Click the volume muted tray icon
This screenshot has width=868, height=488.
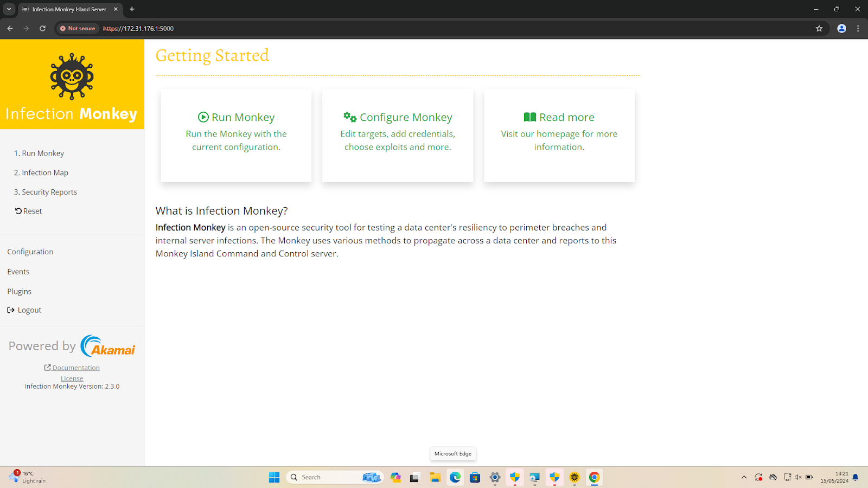pyautogui.click(x=798, y=477)
